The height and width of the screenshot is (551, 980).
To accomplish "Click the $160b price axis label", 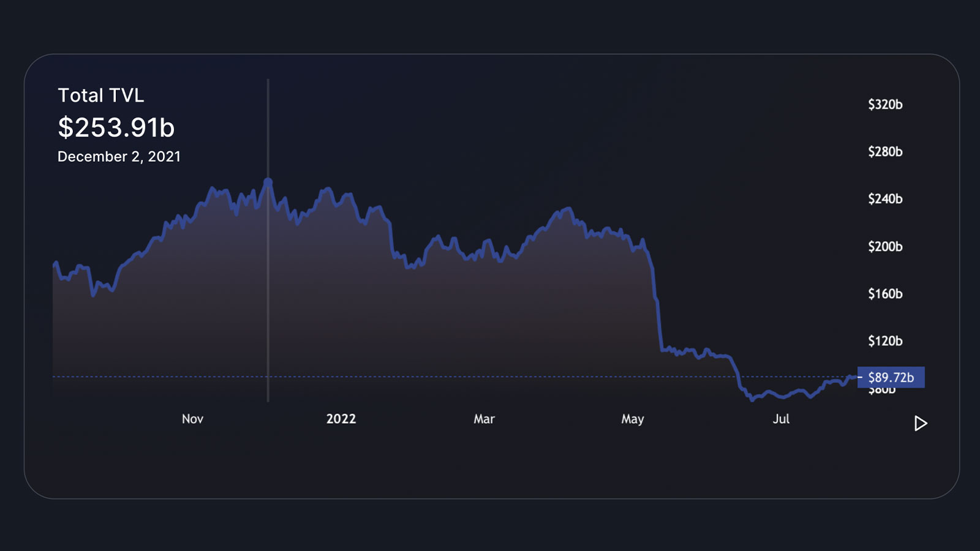I will point(885,294).
